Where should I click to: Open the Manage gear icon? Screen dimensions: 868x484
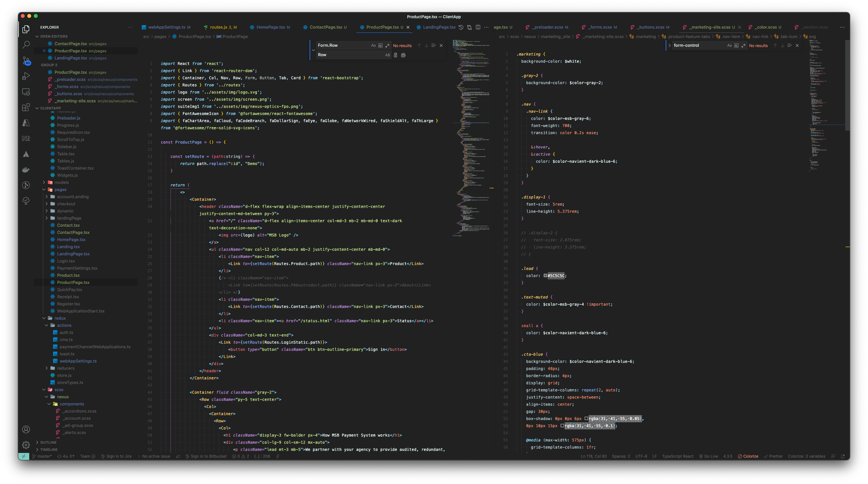(x=26, y=445)
